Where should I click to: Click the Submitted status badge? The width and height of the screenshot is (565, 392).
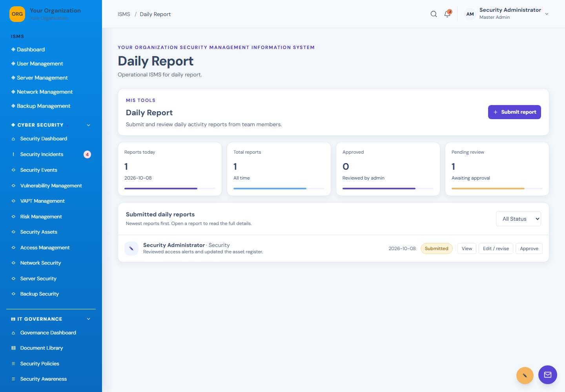(x=436, y=249)
